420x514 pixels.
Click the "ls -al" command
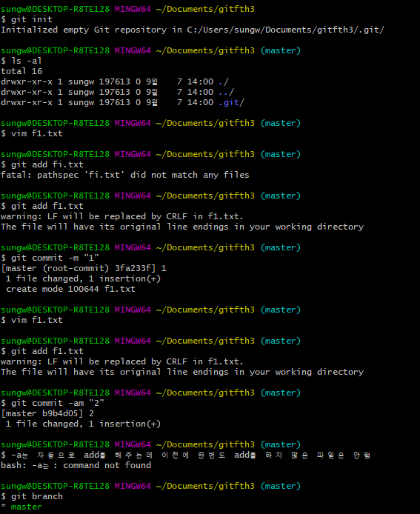click(21, 61)
